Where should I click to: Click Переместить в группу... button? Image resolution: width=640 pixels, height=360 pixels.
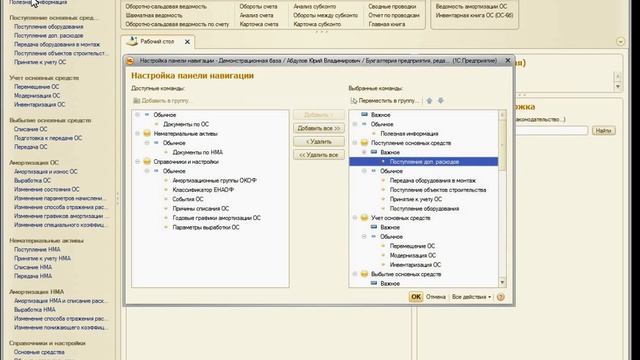click(x=385, y=101)
